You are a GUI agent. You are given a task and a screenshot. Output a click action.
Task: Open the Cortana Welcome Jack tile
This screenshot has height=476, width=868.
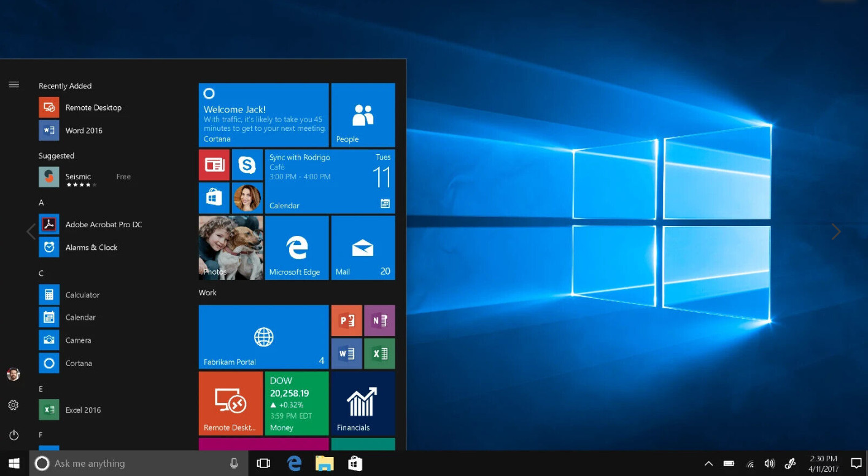263,115
